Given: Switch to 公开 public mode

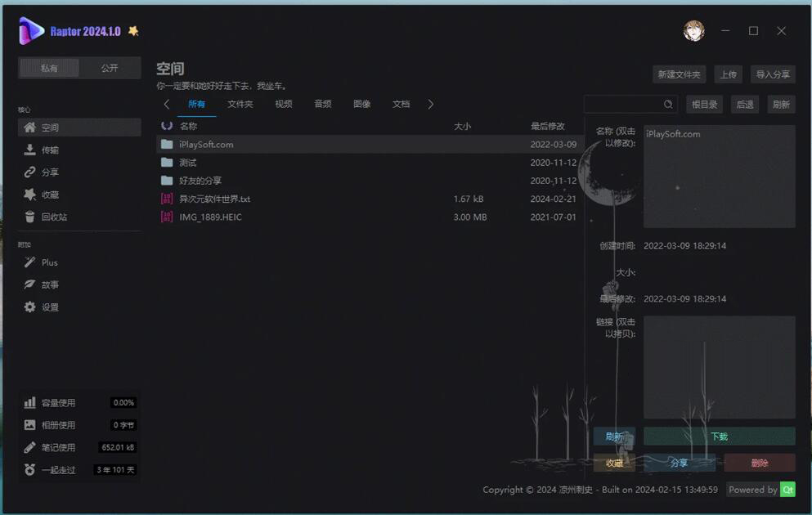Looking at the screenshot, I should pos(110,68).
